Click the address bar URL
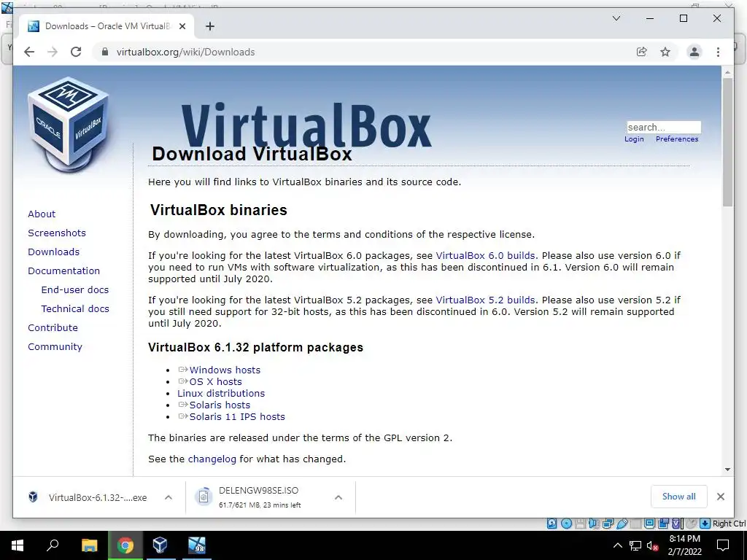Screen dimensions: 747x560 pos(185,52)
